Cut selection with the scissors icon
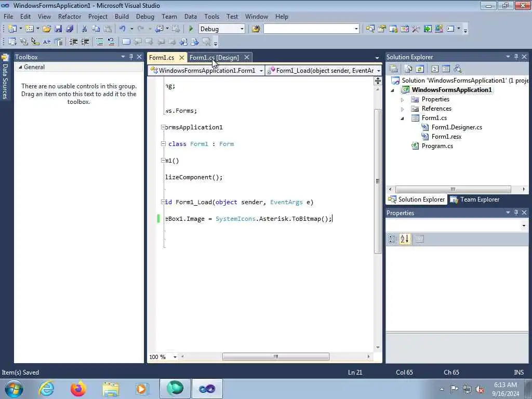Screen dimensions: 532x399 pyautogui.click(x=85, y=29)
